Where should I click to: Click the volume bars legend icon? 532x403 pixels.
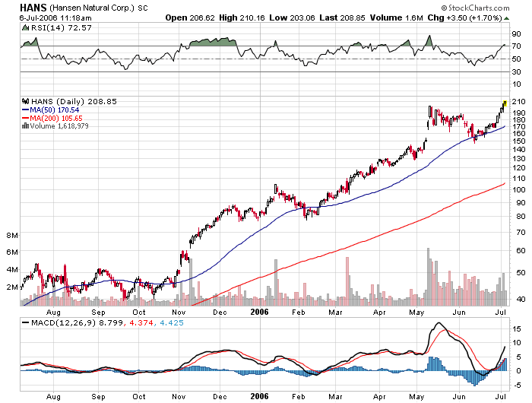pyautogui.click(x=25, y=126)
